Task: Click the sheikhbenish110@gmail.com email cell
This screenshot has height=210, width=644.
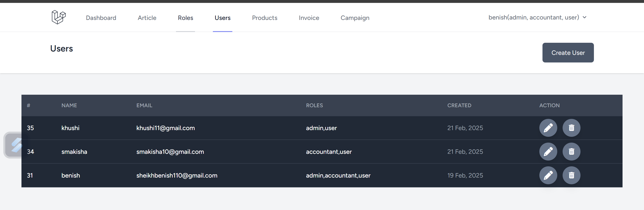Action: click(x=176, y=176)
